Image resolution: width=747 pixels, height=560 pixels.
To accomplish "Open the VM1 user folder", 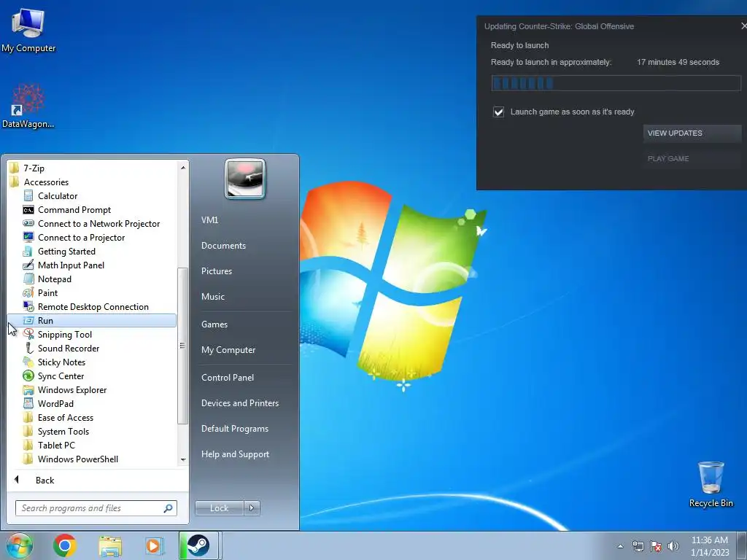I will pyautogui.click(x=209, y=220).
